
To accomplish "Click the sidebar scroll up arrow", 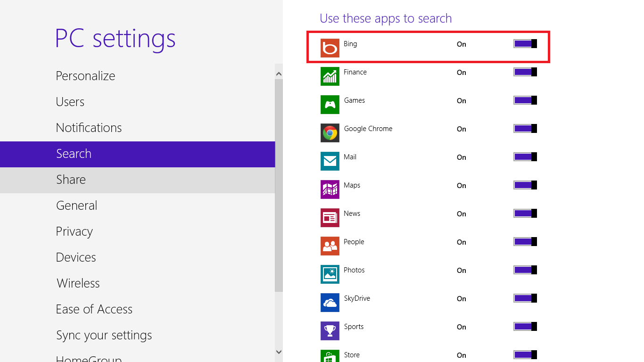I will (279, 74).
